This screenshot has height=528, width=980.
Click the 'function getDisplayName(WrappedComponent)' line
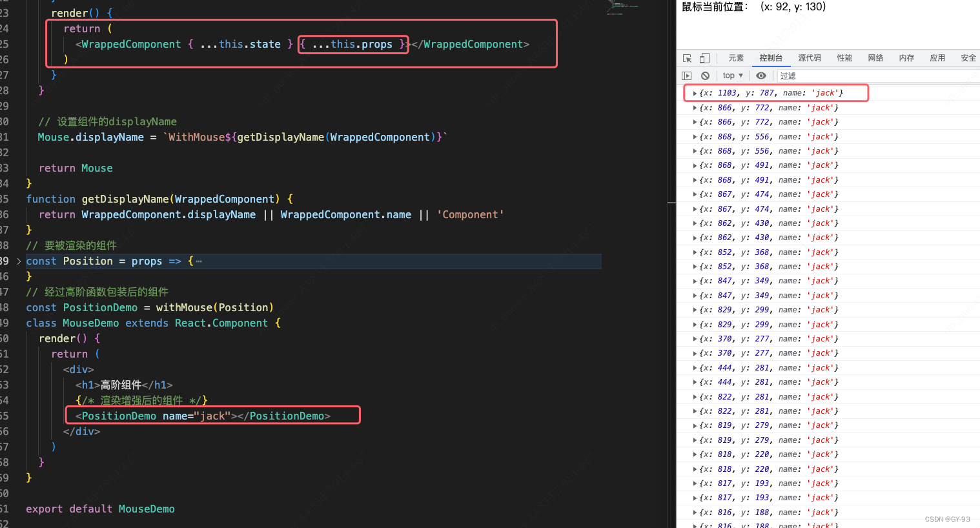point(159,199)
